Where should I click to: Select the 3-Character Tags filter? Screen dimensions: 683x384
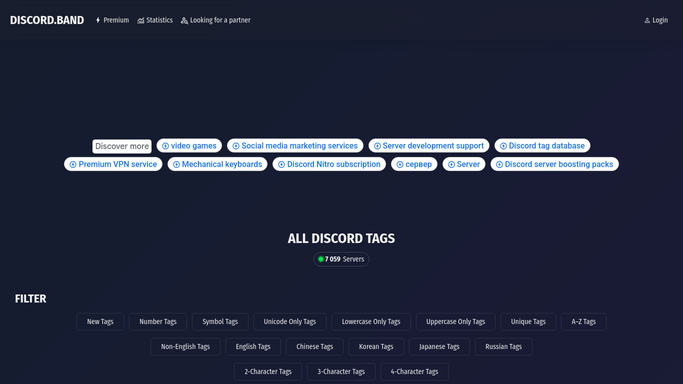coord(341,372)
